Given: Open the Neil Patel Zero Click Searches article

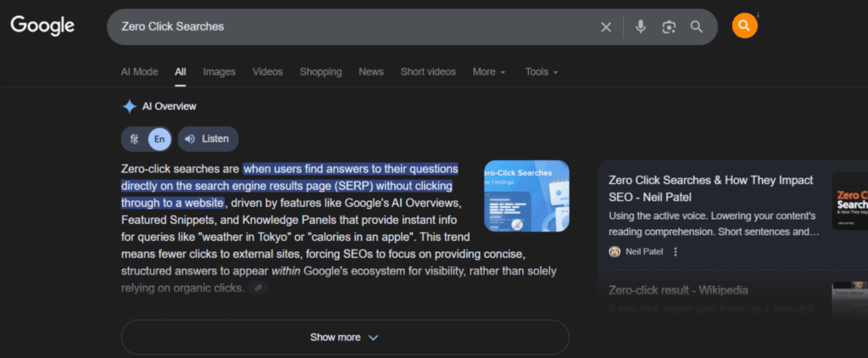Looking at the screenshot, I should [x=710, y=188].
